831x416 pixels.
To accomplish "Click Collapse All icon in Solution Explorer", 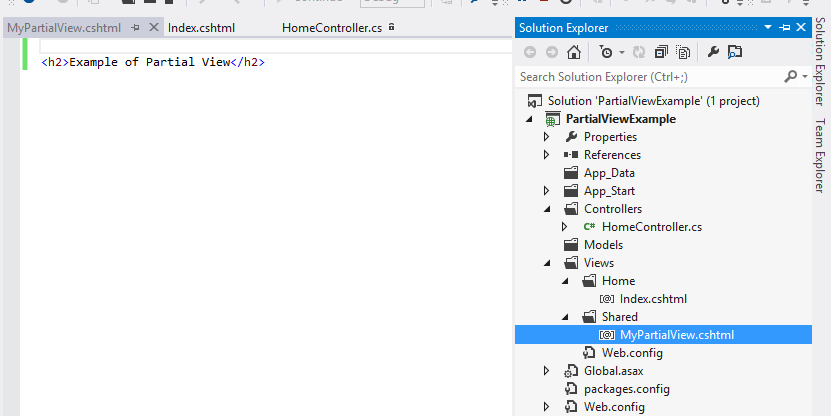I will pyautogui.click(x=661, y=52).
